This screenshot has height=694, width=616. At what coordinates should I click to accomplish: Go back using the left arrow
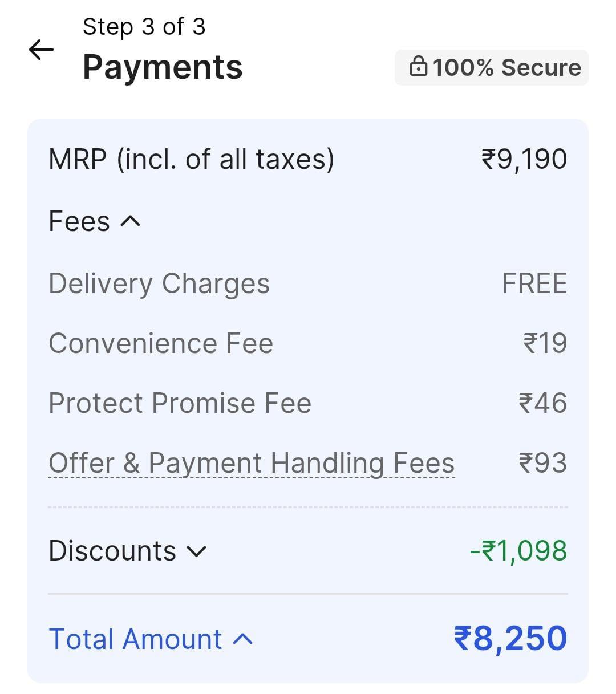41,50
